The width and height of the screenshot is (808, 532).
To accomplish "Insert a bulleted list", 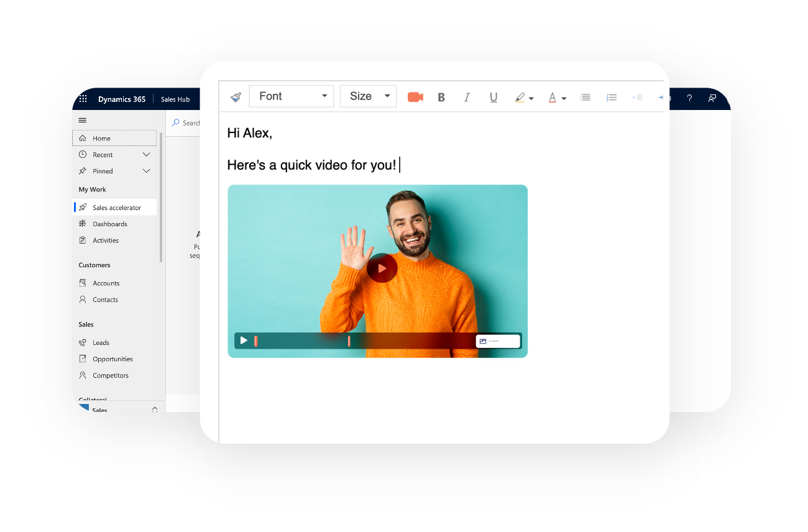I will 585,97.
